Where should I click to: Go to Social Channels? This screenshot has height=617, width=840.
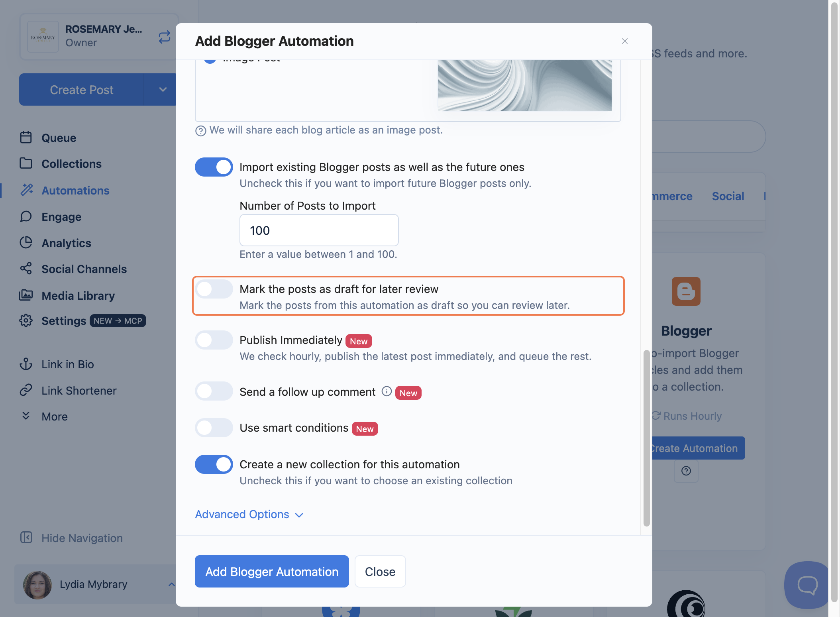[84, 269]
